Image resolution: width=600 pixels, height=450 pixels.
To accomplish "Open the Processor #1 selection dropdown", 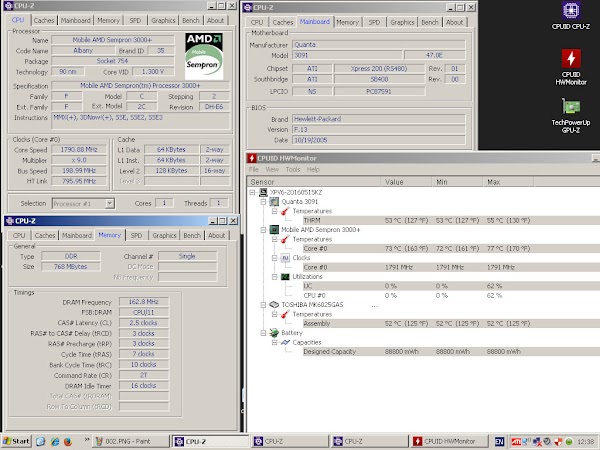I will [110, 204].
